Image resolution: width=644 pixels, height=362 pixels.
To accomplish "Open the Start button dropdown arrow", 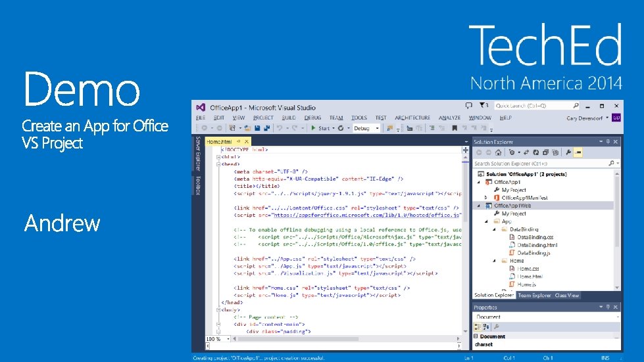I will point(333,128).
